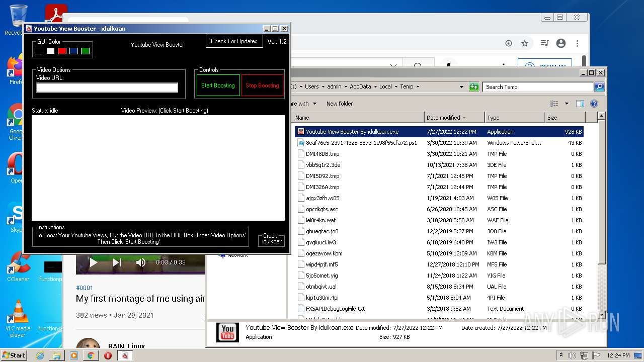Play the YouTube video in Chrome
The height and width of the screenshot is (362, 644).
(93, 262)
